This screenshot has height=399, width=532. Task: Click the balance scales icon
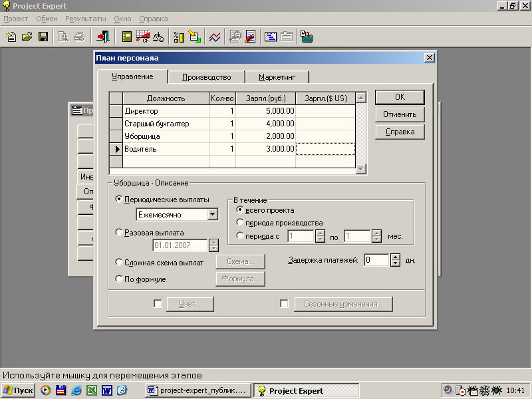pyautogui.click(x=158, y=37)
